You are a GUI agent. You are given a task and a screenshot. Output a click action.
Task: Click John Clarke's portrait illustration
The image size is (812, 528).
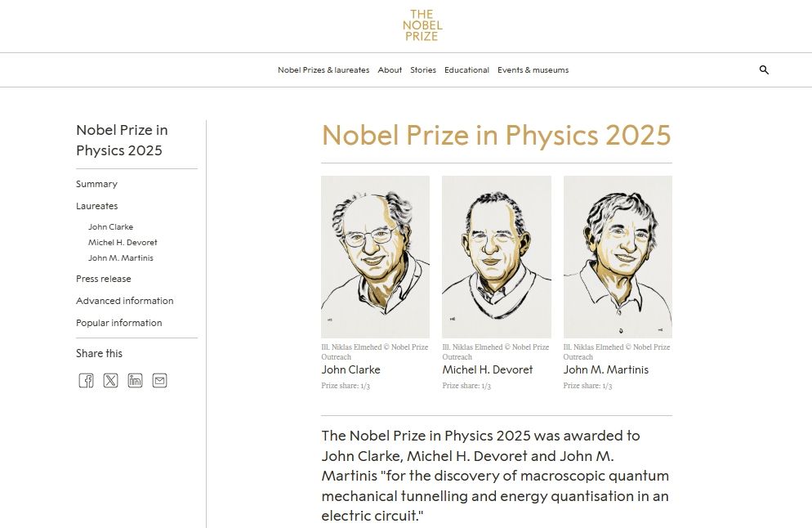click(375, 256)
